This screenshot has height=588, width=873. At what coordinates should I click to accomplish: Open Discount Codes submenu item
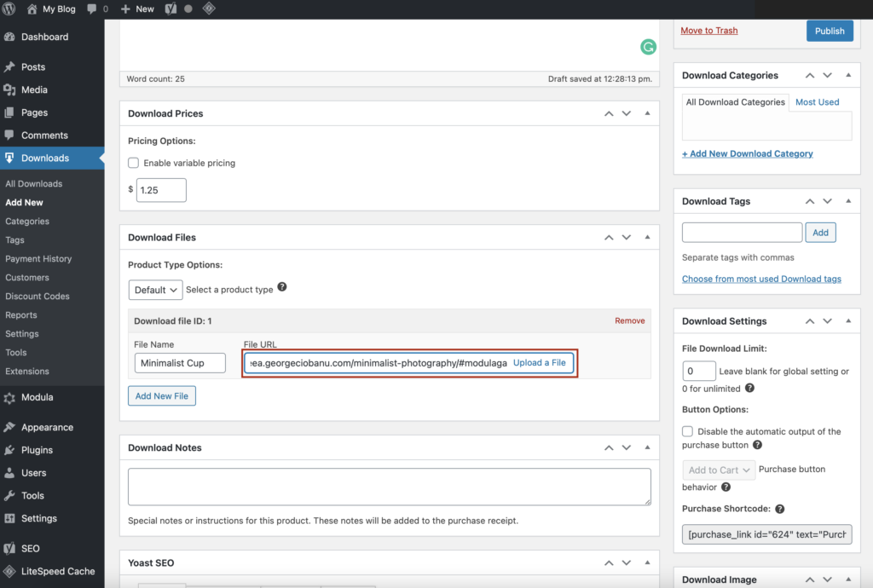tap(38, 297)
